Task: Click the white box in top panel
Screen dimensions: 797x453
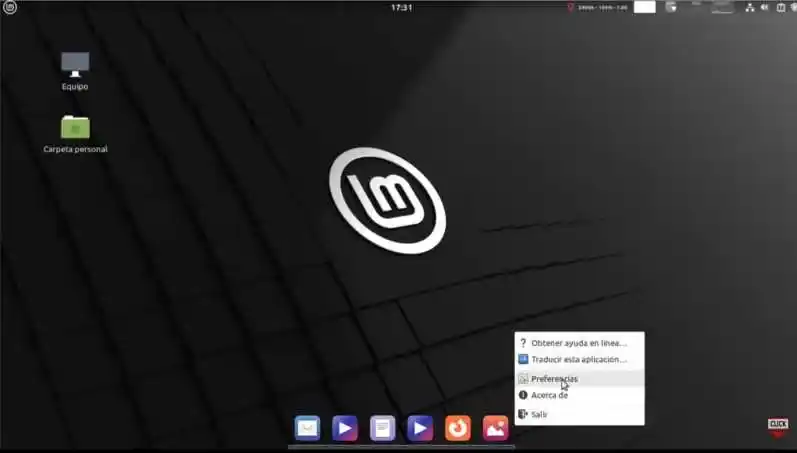Action: 645,7
